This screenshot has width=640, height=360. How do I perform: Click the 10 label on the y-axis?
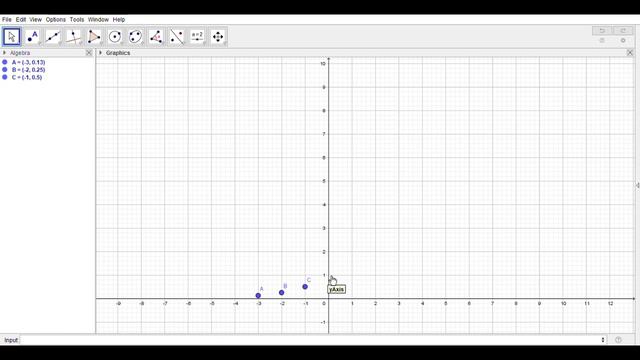[323, 64]
